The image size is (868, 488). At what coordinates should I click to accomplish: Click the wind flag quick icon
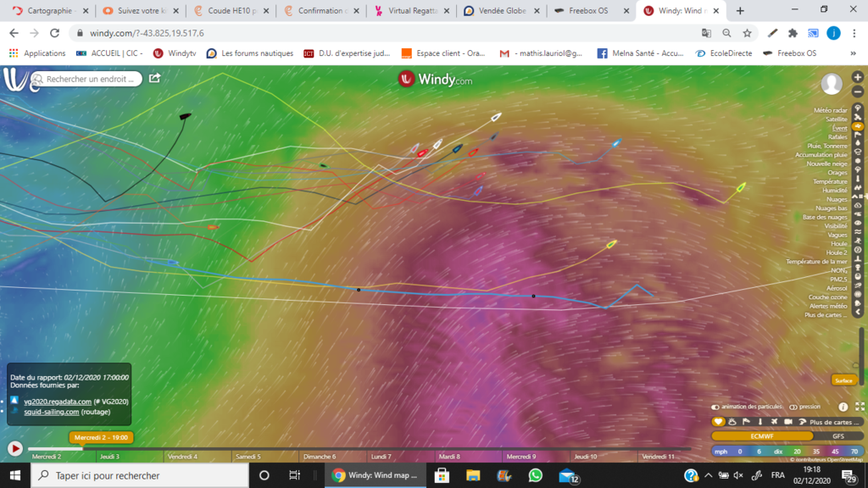click(746, 422)
